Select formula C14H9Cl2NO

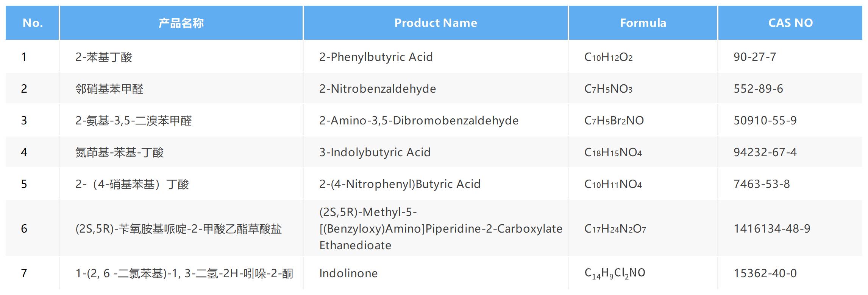click(x=614, y=273)
